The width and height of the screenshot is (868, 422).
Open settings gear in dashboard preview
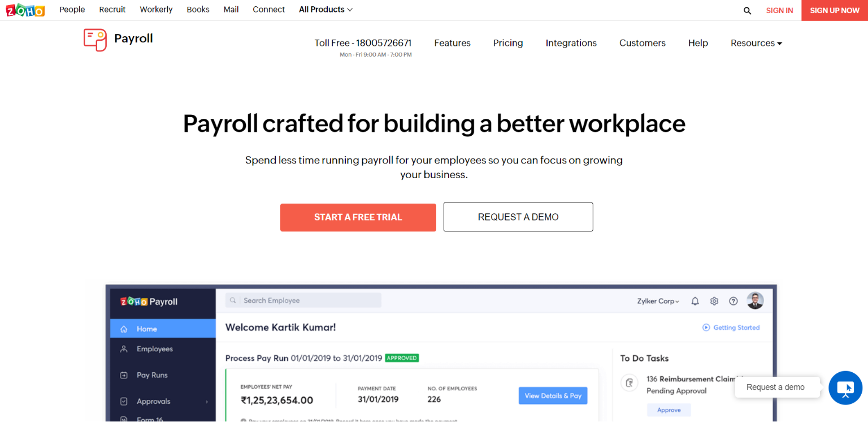click(714, 302)
